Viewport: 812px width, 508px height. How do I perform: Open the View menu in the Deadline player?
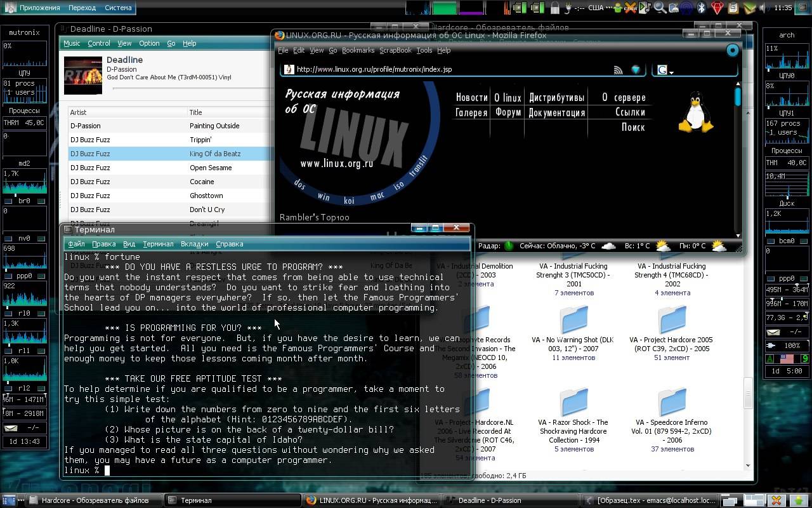[x=124, y=43]
